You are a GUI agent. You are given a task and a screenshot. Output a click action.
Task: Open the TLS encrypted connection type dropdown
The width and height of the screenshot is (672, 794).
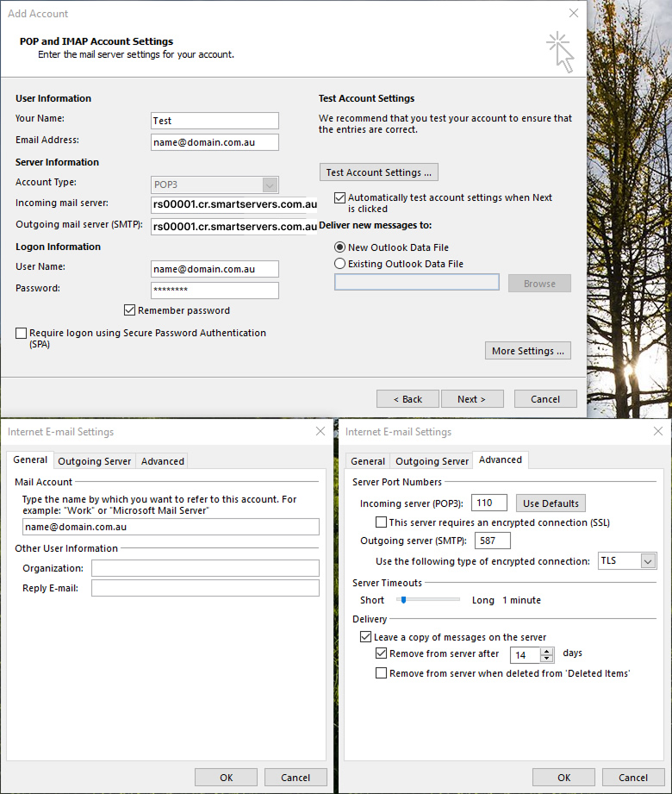(648, 561)
